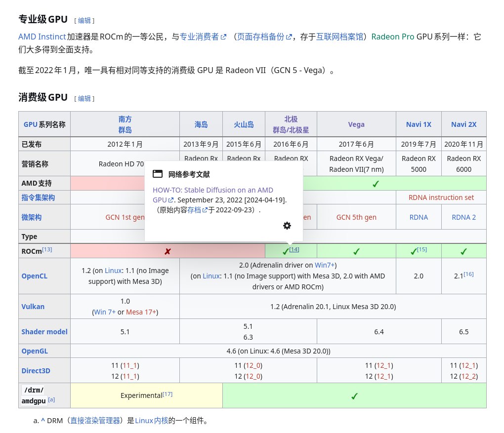This screenshot has height=433, width=504.
Task: Open the 直接渲染管理器 footnote link
Action: (95, 421)
